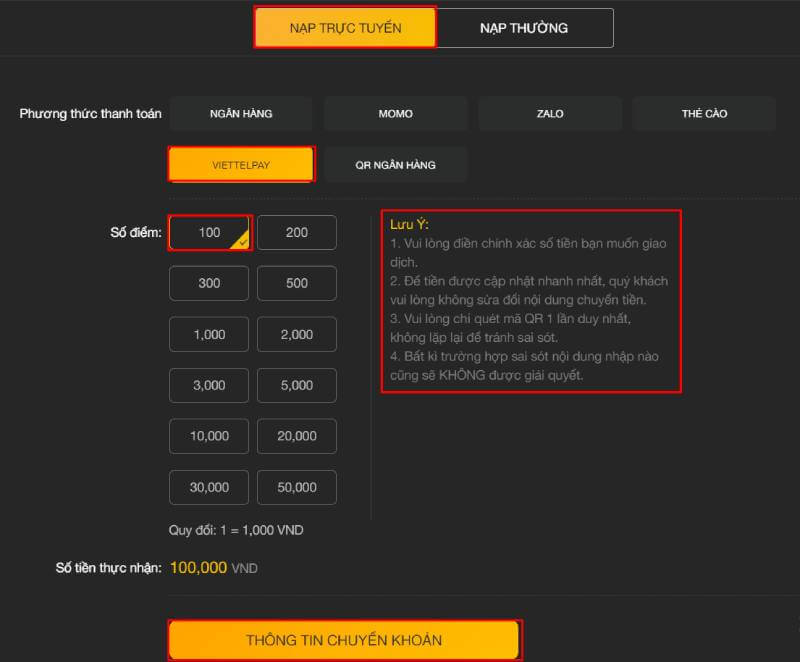Click the checkmark on the 100 option
Image resolution: width=800 pixels, height=662 pixels.
click(x=241, y=241)
